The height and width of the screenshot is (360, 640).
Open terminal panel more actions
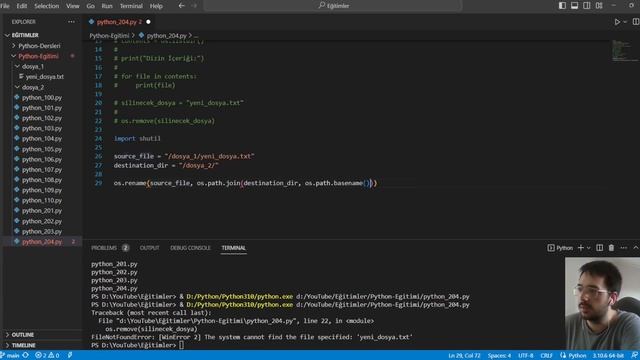[624, 248]
